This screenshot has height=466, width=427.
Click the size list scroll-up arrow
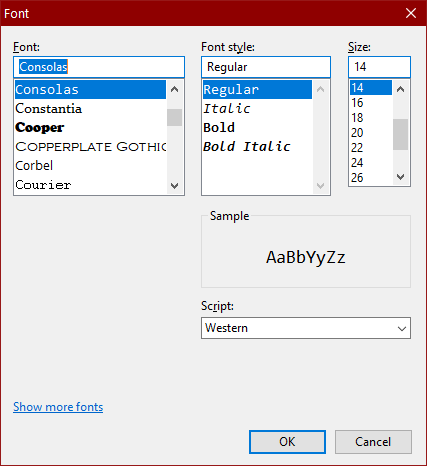[401, 89]
